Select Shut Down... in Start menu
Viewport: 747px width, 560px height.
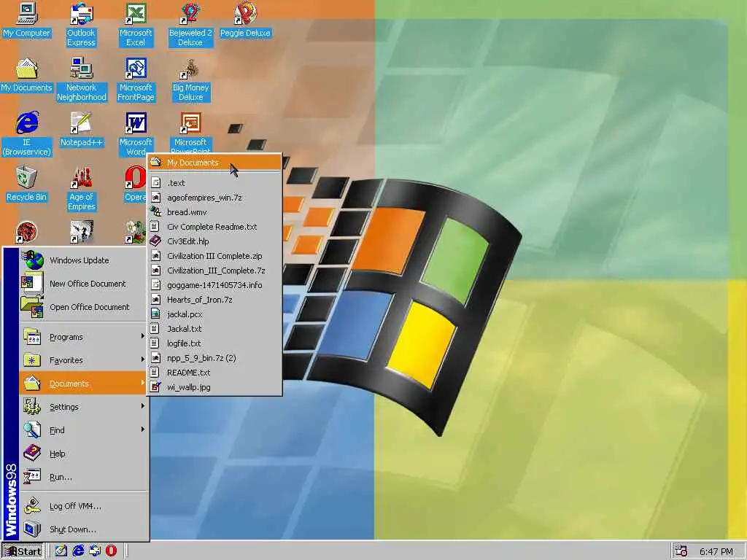pos(83,529)
